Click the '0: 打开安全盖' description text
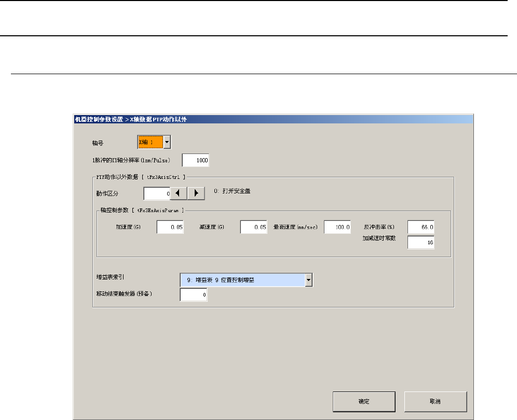517x420 pixels. (233, 191)
